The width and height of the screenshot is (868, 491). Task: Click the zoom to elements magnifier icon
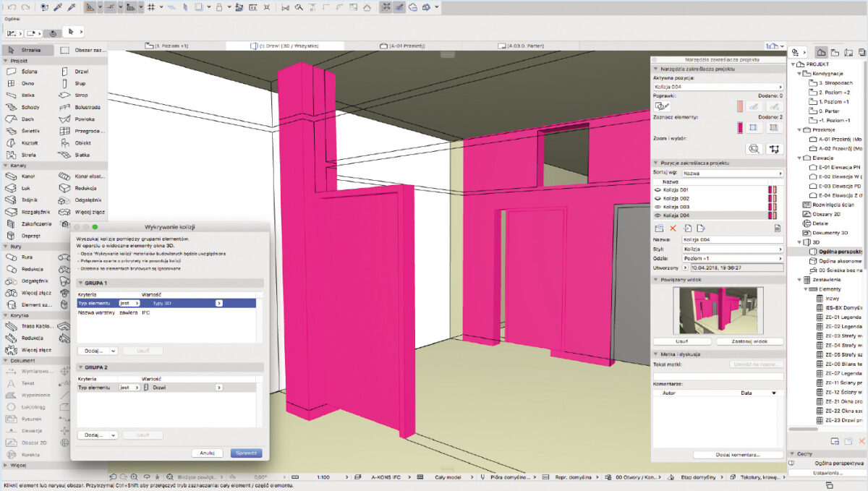[x=754, y=148]
